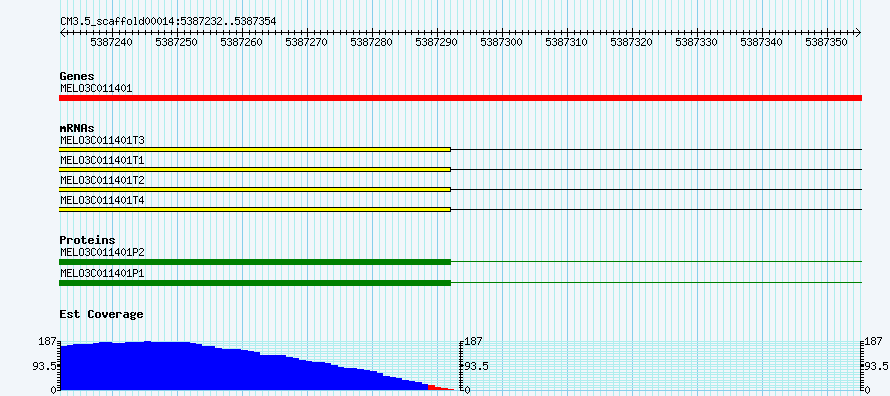Image resolution: width=890 pixels, height=396 pixels.
Task: Click the MELO3C011401P1 protein green bar
Action: coord(255,283)
